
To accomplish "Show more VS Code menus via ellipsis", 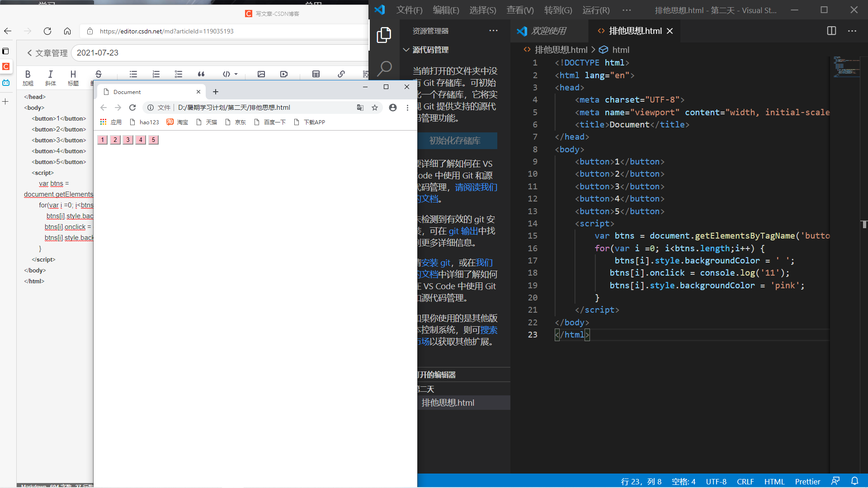I will pyautogui.click(x=627, y=10).
